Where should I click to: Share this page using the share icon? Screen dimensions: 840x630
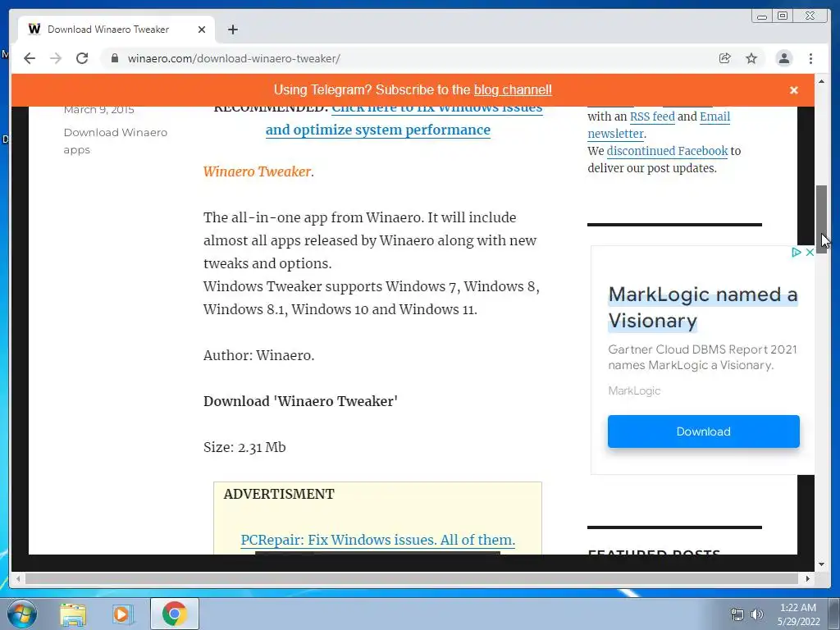pos(725,58)
